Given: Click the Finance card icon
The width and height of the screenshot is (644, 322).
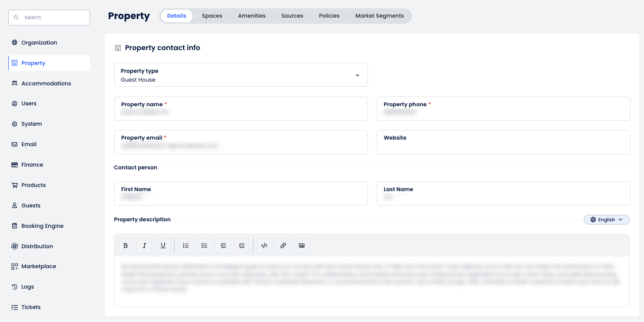Looking at the screenshot, I should pyautogui.click(x=14, y=165).
